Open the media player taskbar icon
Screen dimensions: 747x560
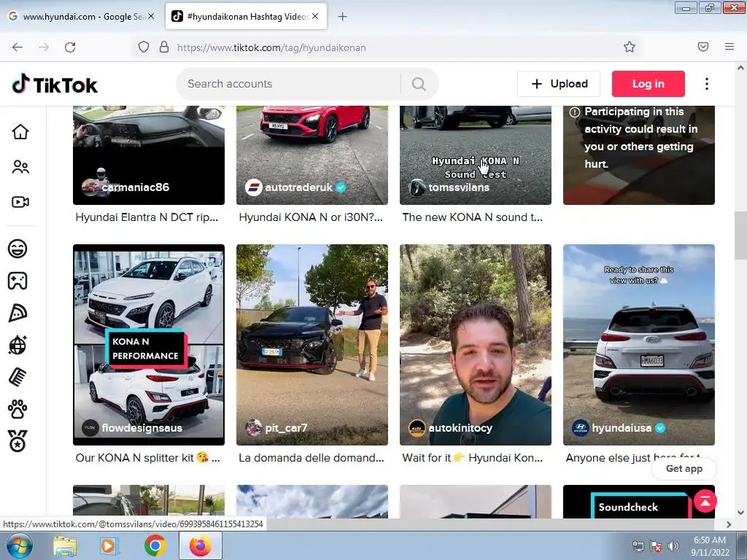tap(109, 546)
